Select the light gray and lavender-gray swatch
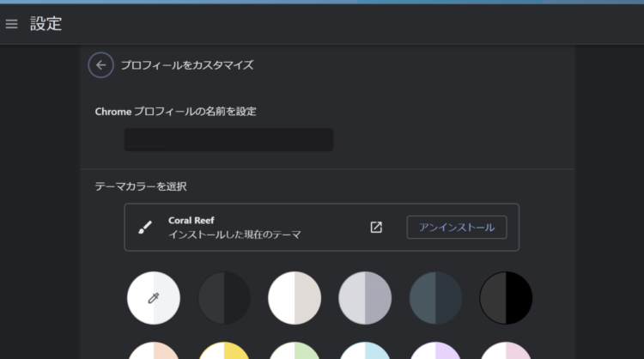Image resolution: width=644 pixels, height=359 pixels. (x=365, y=298)
